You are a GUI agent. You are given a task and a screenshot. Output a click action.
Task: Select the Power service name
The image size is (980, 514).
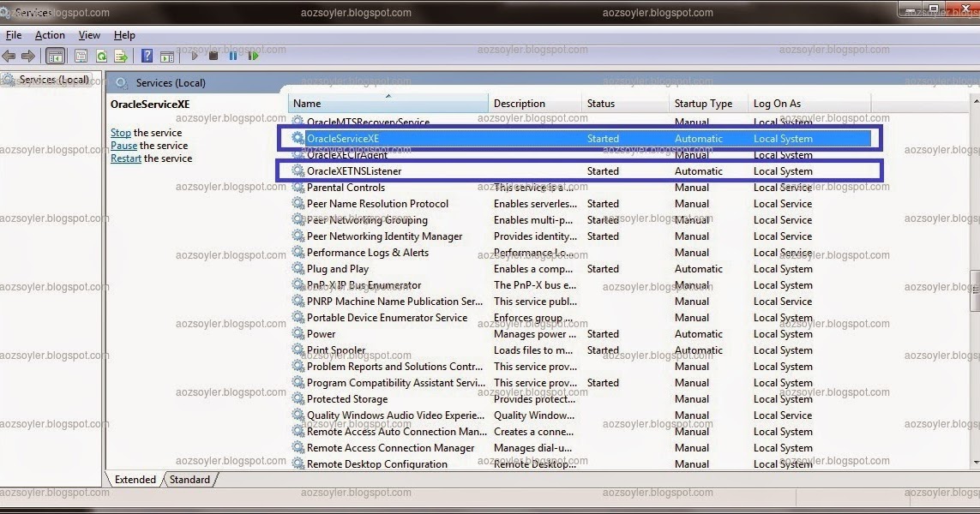click(x=322, y=333)
